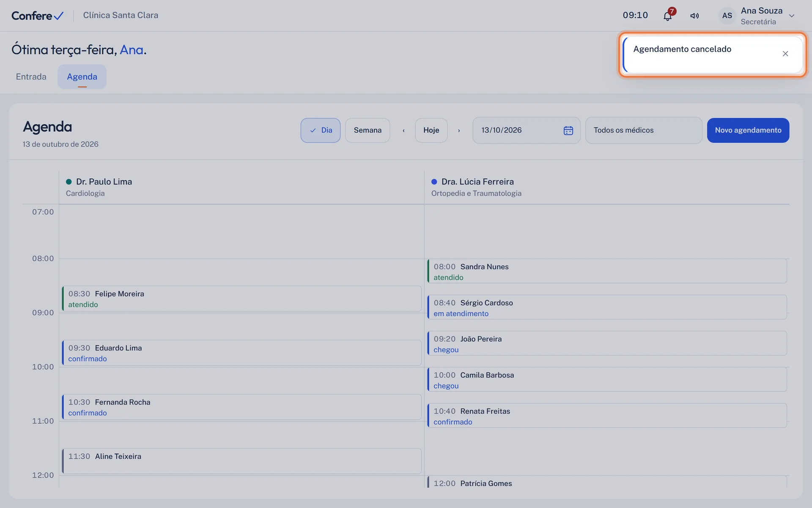
Task: Jump to Hoje
Action: pyautogui.click(x=431, y=130)
